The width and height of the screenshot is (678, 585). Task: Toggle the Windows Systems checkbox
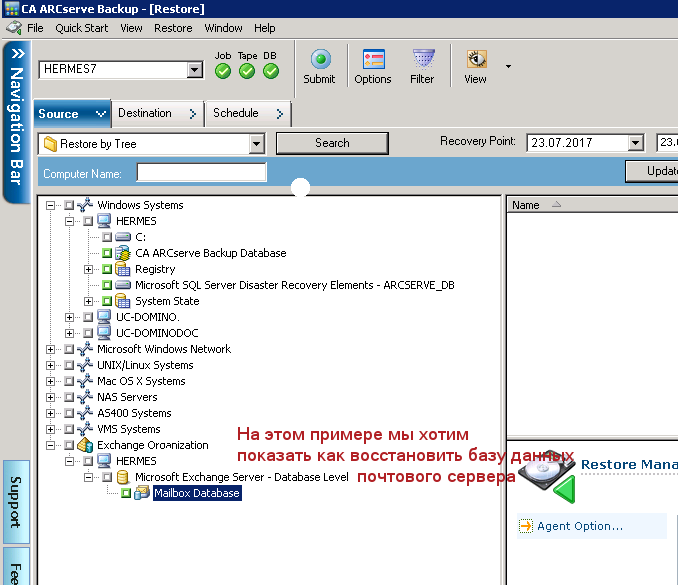pyautogui.click(x=69, y=205)
